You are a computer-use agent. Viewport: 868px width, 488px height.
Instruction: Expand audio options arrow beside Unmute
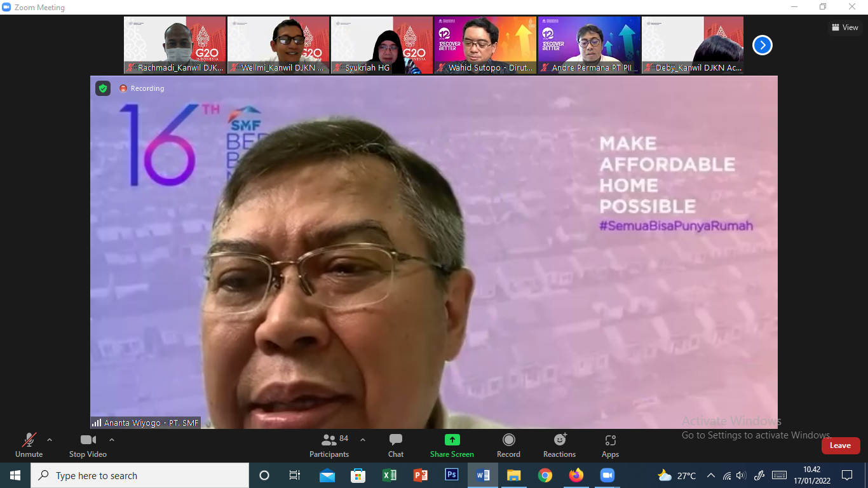50,440
